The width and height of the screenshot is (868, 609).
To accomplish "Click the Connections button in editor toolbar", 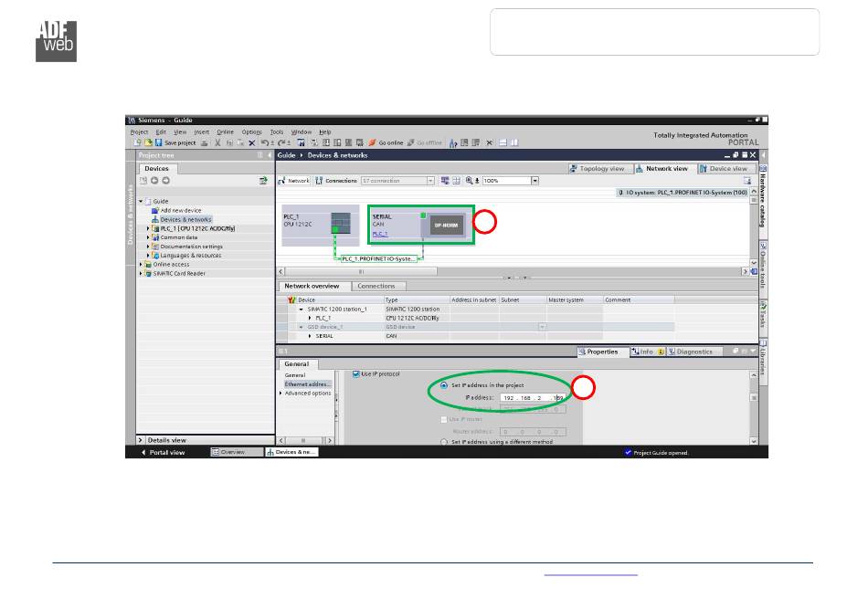I will coord(336,181).
